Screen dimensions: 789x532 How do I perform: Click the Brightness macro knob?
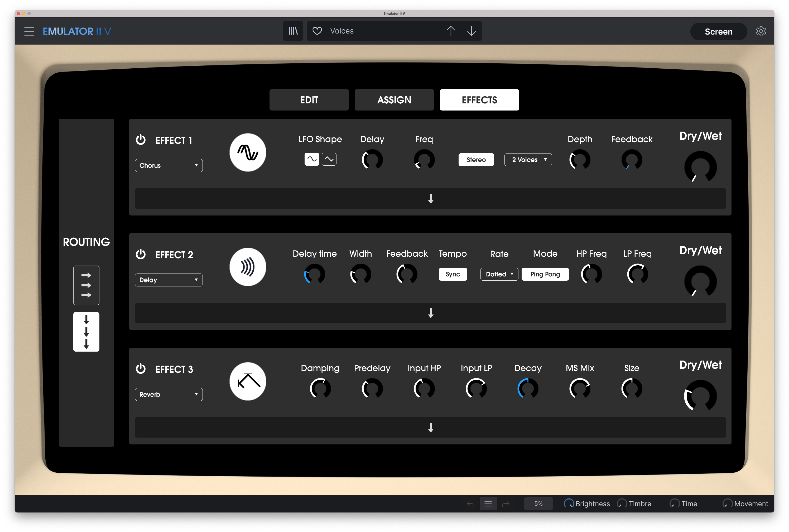(x=569, y=504)
